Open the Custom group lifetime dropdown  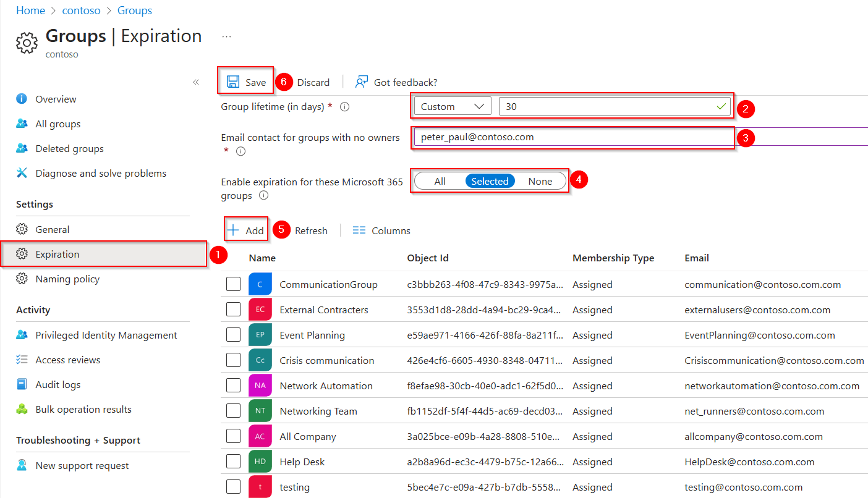(x=452, y=106)
